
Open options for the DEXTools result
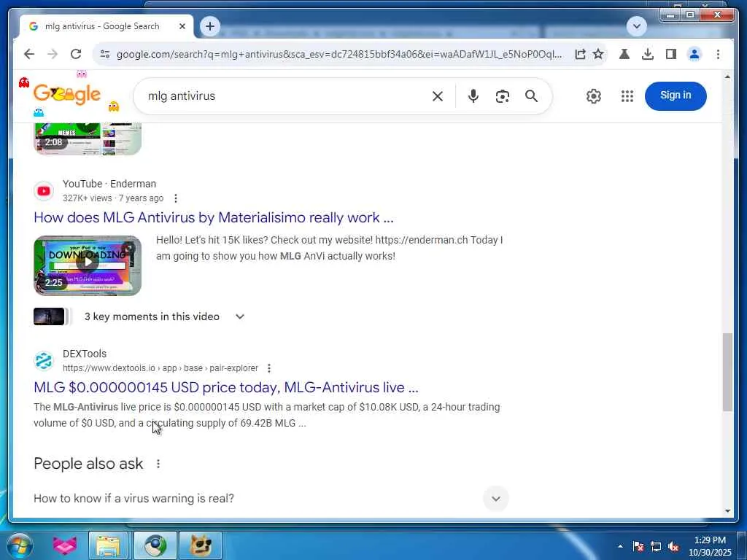click(269, 368)
